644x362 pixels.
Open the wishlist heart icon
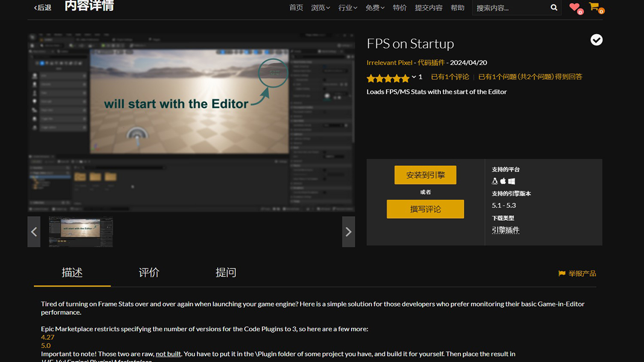pyautogui.click(x=574, y=7)
